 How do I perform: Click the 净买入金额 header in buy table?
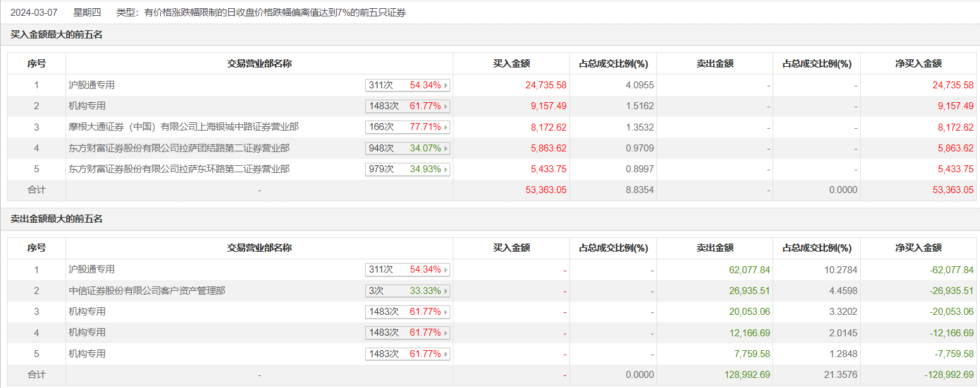coord(918,64)
